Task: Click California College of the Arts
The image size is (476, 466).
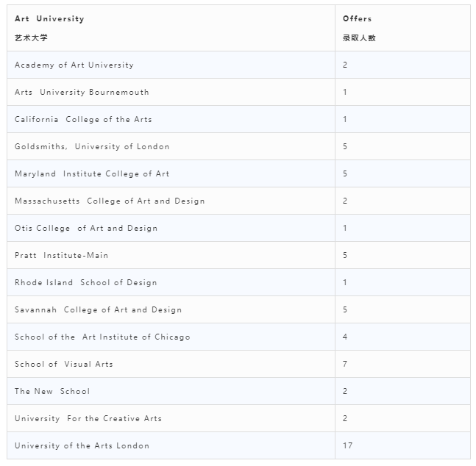Action: [x=83, y=120]
